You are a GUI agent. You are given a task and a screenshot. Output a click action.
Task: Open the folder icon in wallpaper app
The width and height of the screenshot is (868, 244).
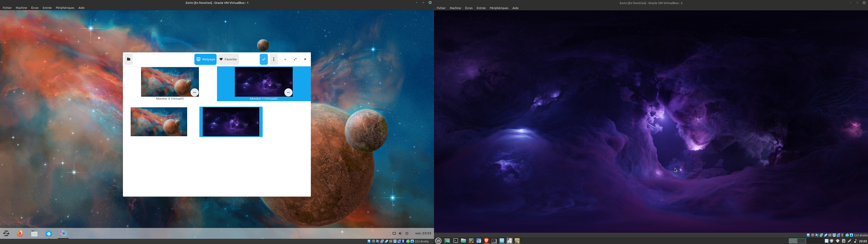(128, 59)
